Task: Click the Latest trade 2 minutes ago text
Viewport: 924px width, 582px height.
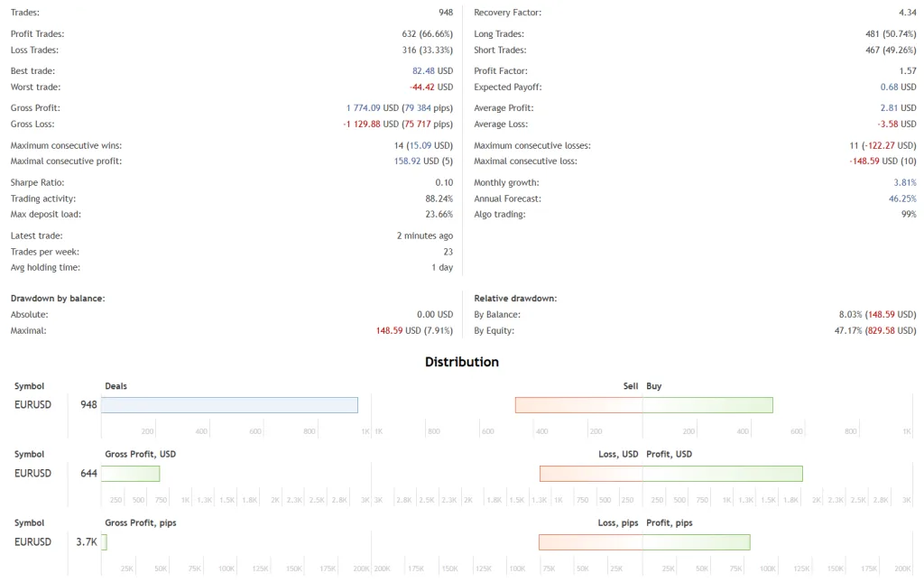Action: pos(424,236)
